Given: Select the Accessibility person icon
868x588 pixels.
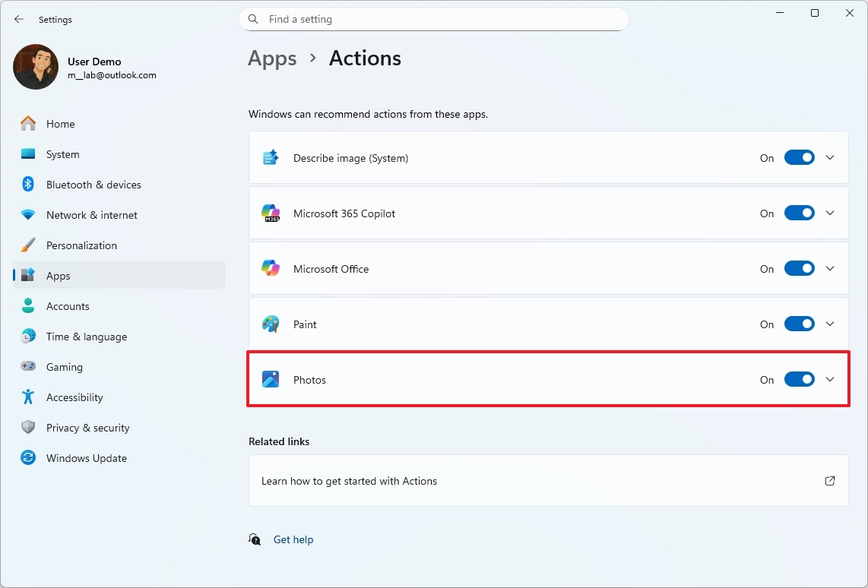Looking at the screenshot, I should (27, 397).
